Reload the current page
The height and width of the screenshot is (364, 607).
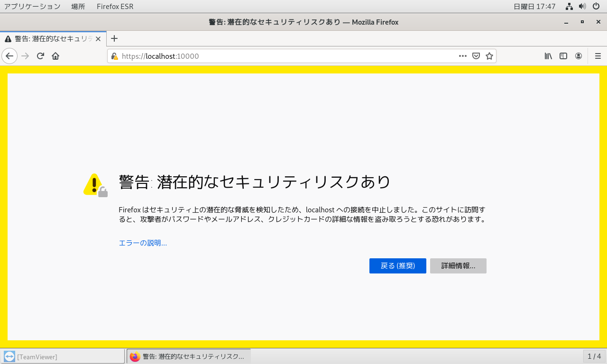point(40,56)
